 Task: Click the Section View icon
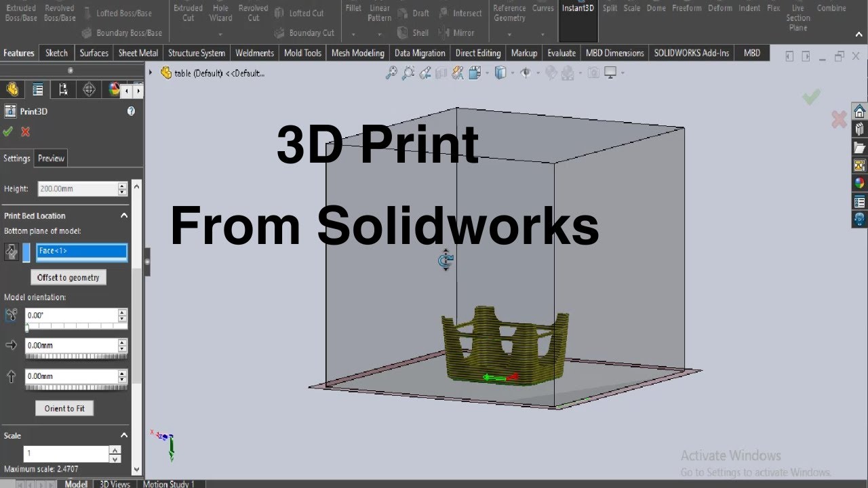pos(441,73)
